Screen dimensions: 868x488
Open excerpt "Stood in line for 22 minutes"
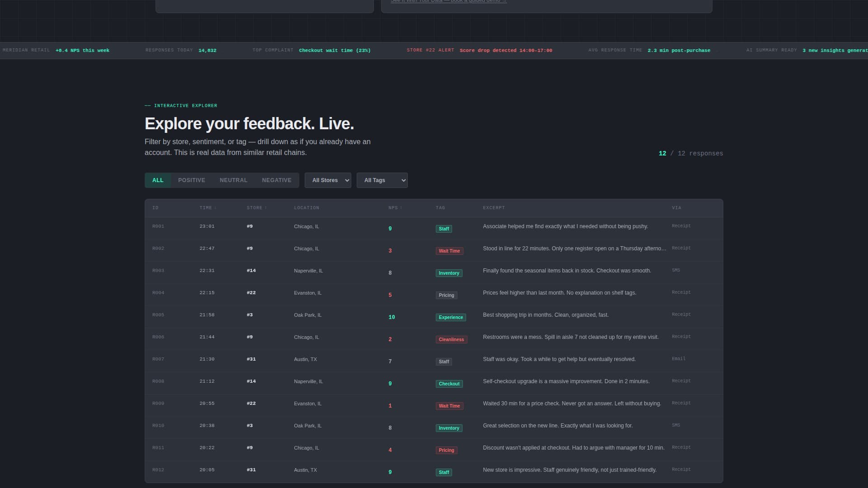[575, 249]
